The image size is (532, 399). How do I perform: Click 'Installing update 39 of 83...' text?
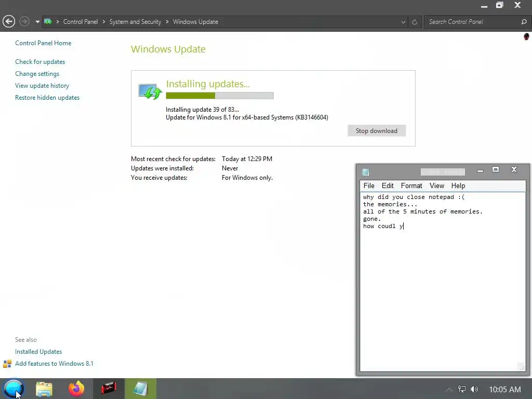202,110
